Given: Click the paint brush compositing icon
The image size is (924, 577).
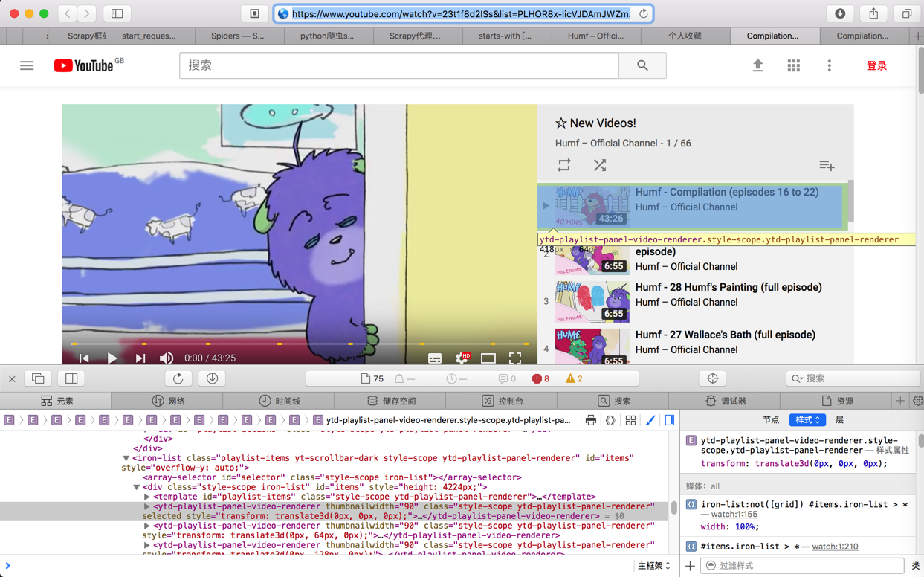Looking at the screenshot, I should (x=650, y=420).
